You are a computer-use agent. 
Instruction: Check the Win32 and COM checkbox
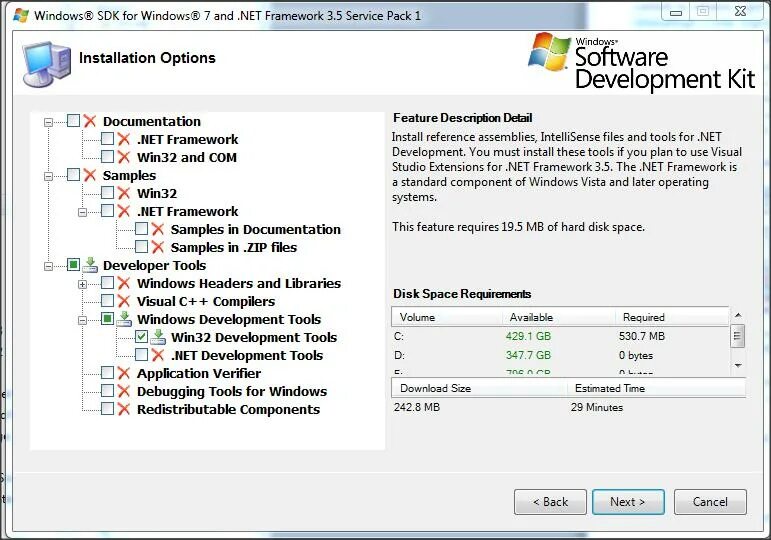[107, 156]
